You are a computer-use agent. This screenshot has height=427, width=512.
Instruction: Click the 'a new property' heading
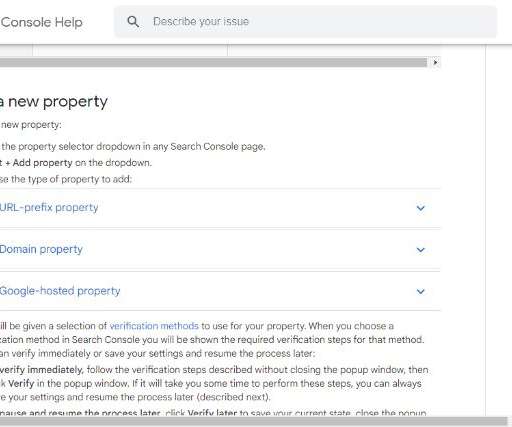(54, 101)
